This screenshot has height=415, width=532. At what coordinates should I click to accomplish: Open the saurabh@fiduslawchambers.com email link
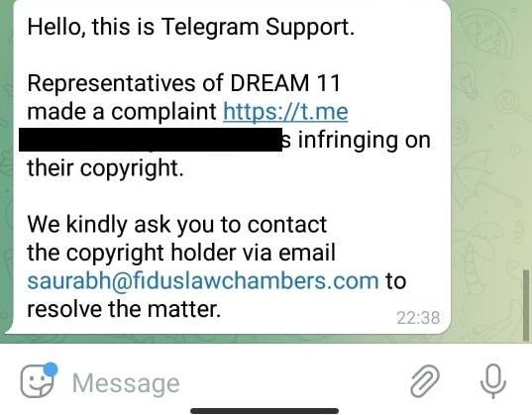click(x=203, y=281)
